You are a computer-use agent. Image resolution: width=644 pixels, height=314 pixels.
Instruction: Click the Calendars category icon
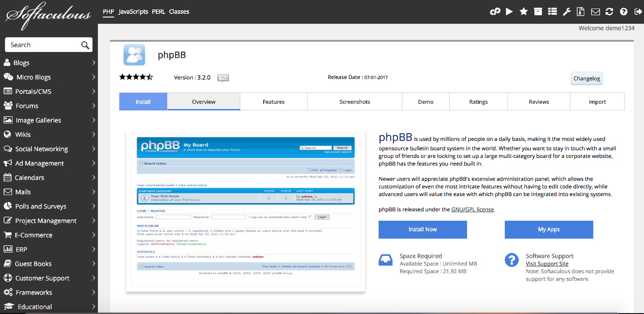(7, 178)
